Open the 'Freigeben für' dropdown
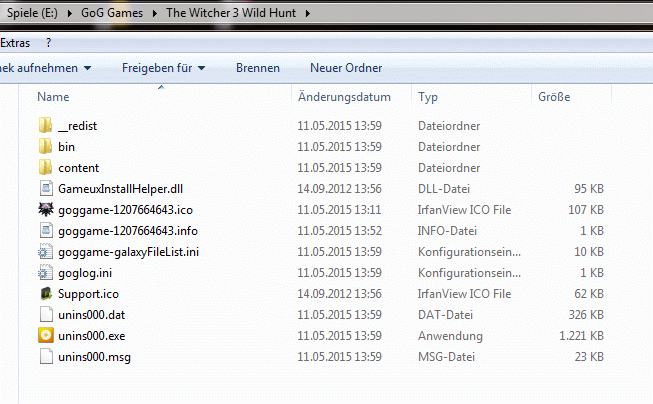The width and height of the screenshot is (653, 404). pyautogui.click(x=164, y=68)
